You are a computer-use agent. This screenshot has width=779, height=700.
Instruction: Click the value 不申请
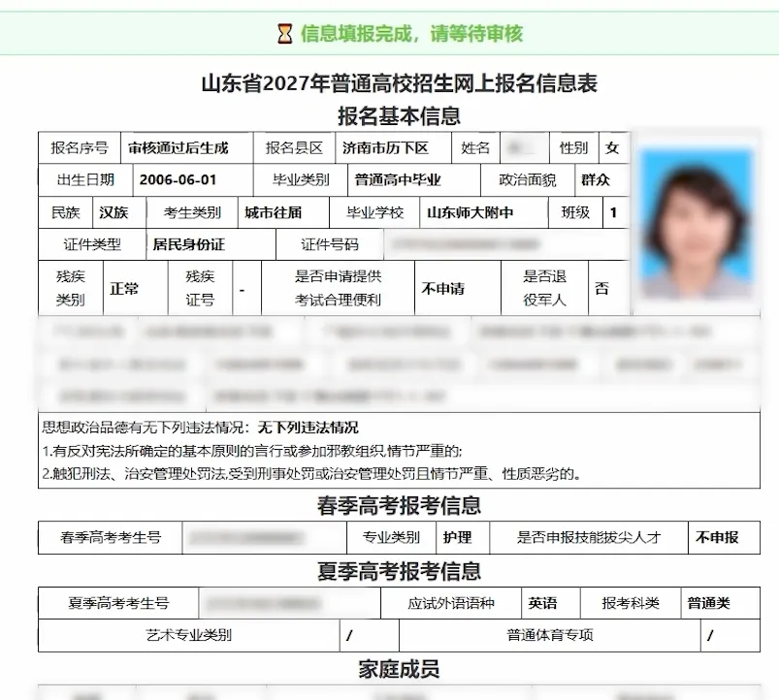(x=442, y=289)
